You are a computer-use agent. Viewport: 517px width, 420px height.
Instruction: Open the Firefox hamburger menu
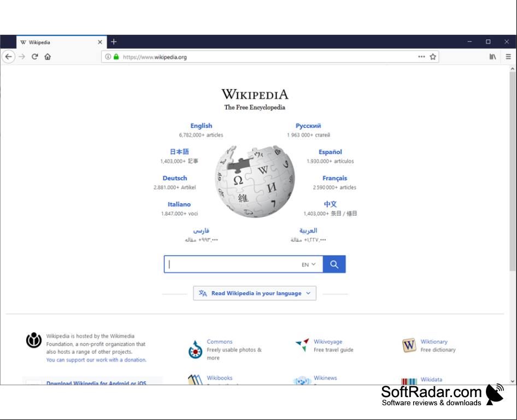coord(508,57)
